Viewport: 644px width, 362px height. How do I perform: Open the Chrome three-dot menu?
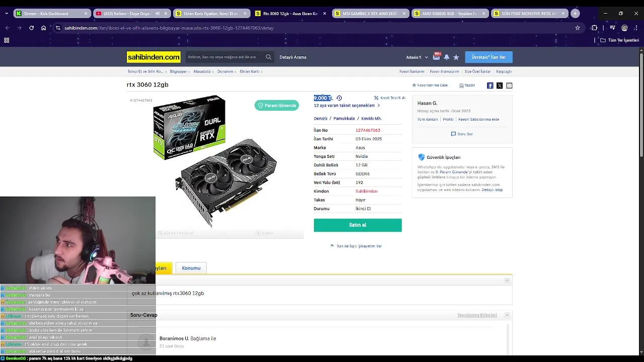[x=636, y=28]
